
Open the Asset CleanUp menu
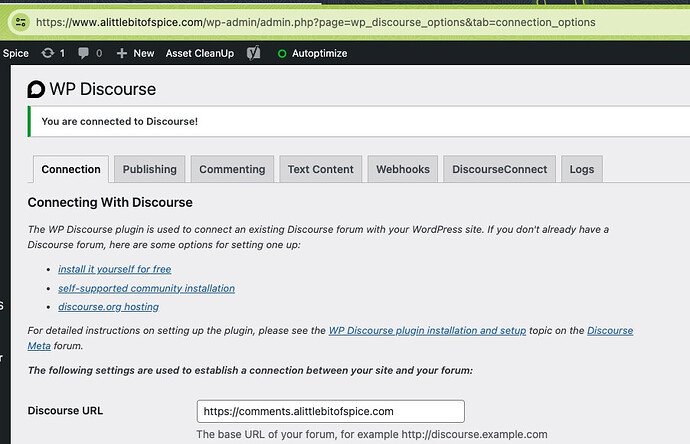[x=200, y=53]
